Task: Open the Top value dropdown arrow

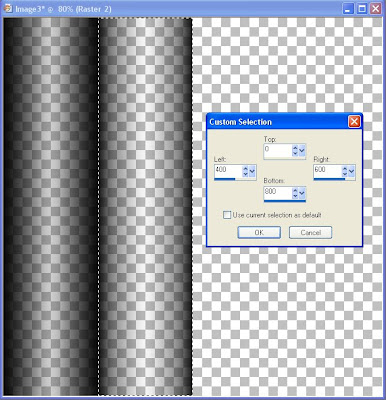Action: (x=302, y=151)
